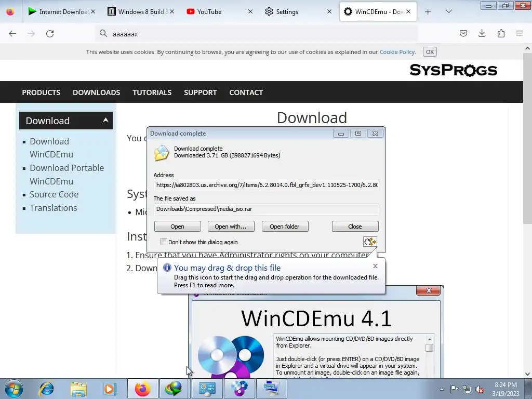Open Firefox downloads panel

point(482,33)
